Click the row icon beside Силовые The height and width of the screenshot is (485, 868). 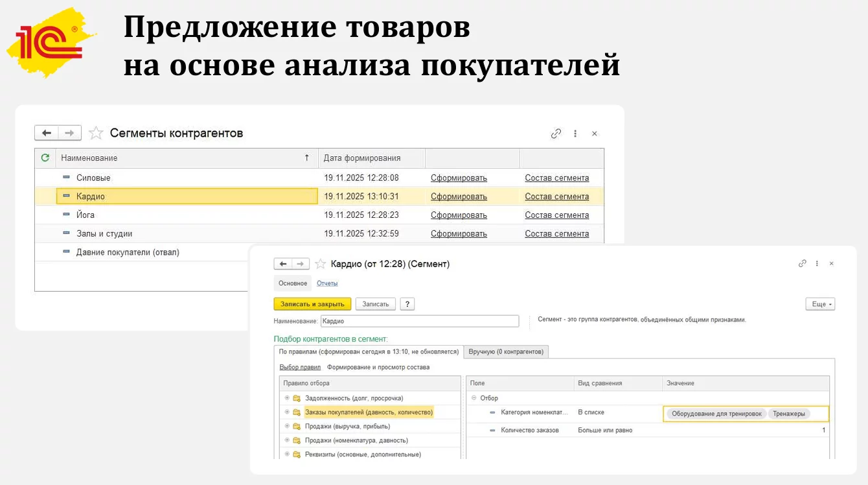coord(66,178)
